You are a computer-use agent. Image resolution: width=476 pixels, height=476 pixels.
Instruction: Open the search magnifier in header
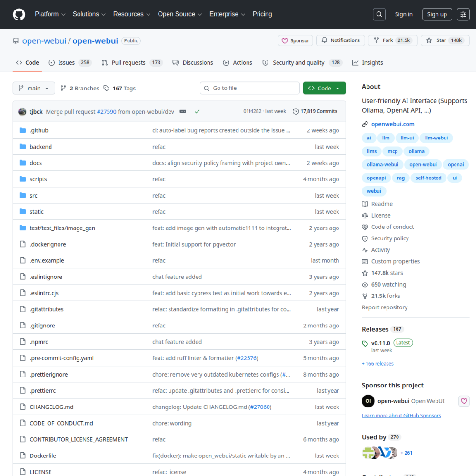coord(379,14)
